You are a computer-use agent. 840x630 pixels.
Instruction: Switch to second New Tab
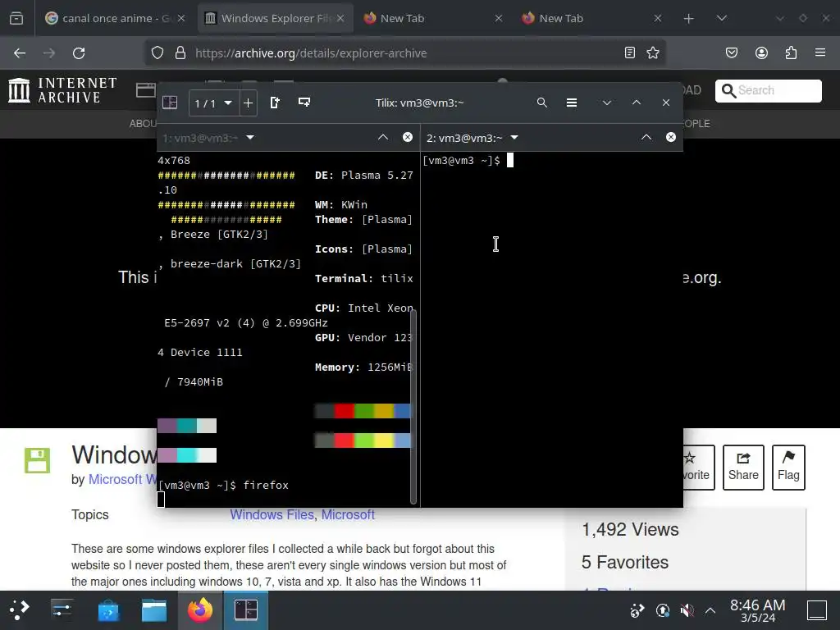pyautogui.click(x=591, y=18)
